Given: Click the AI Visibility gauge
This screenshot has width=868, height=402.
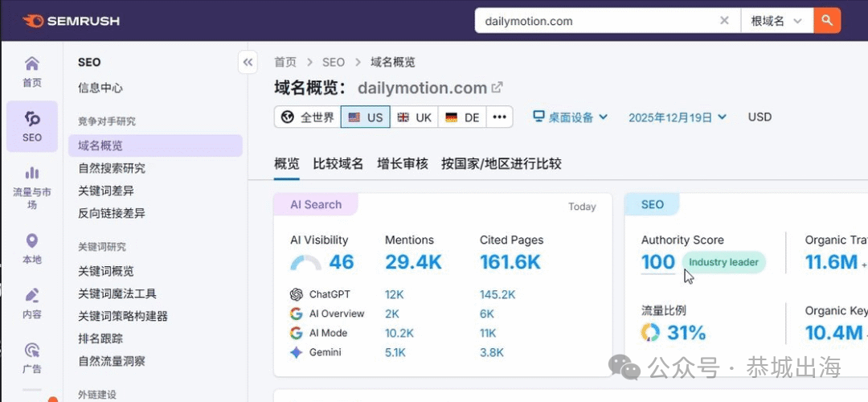Looking at the screenshot, I should click(x=305, y=263).
